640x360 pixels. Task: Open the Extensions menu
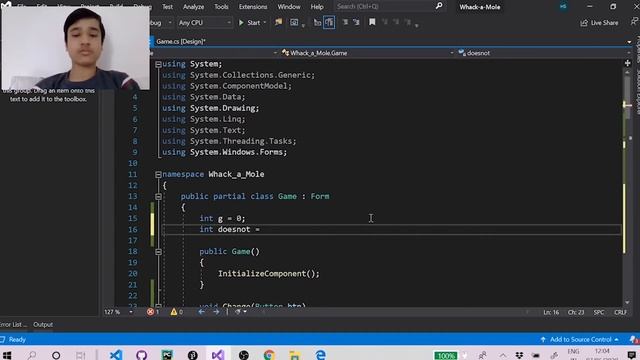coord(253,7)
